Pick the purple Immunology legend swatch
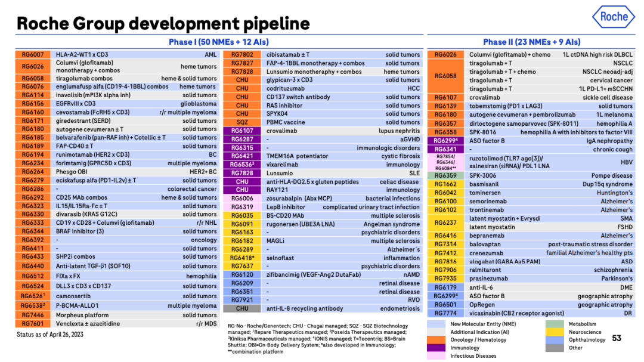Viewport: 644px width, 362px height. pos(436,348)
